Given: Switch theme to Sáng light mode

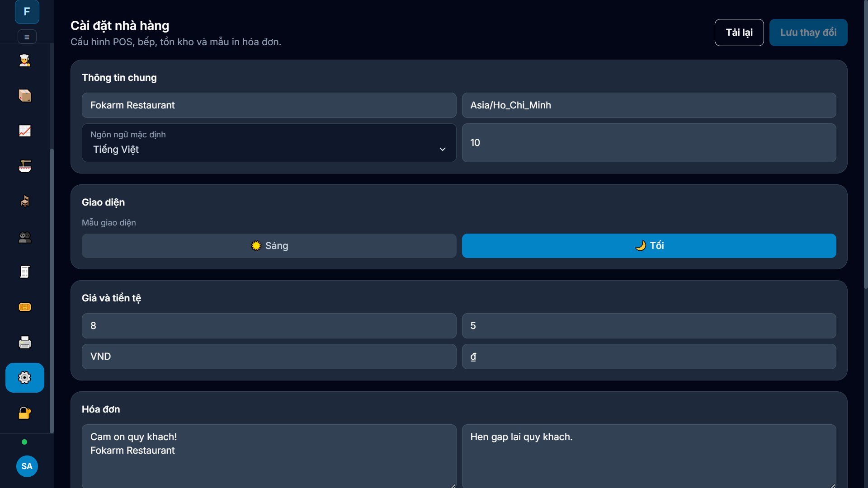Looking at the screenshot, I should tap(269, 246).
